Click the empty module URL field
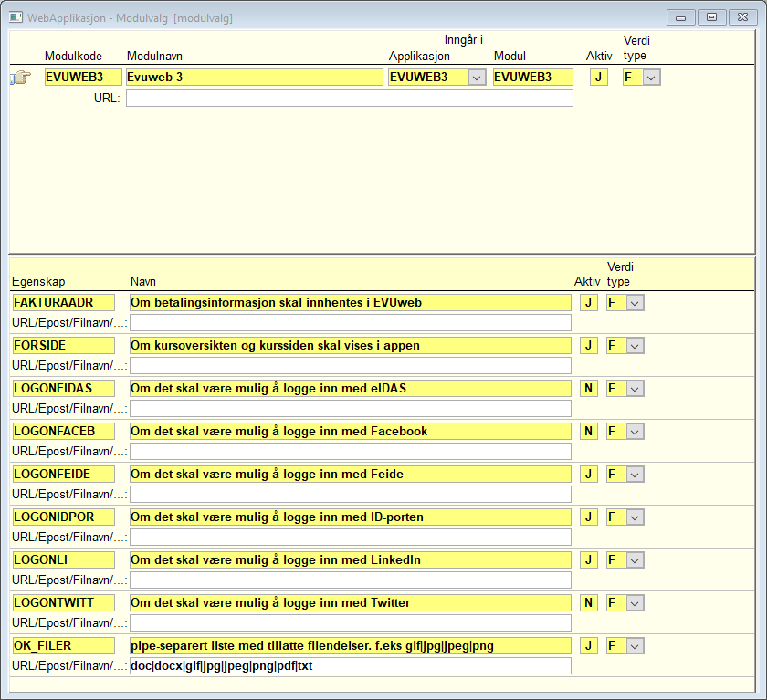 [x=349, y=99]
